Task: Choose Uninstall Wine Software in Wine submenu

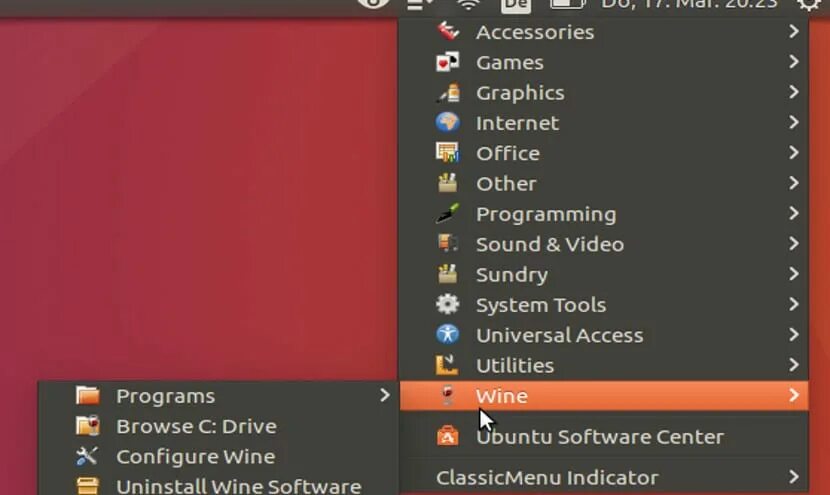Action: tap(218, 484)
